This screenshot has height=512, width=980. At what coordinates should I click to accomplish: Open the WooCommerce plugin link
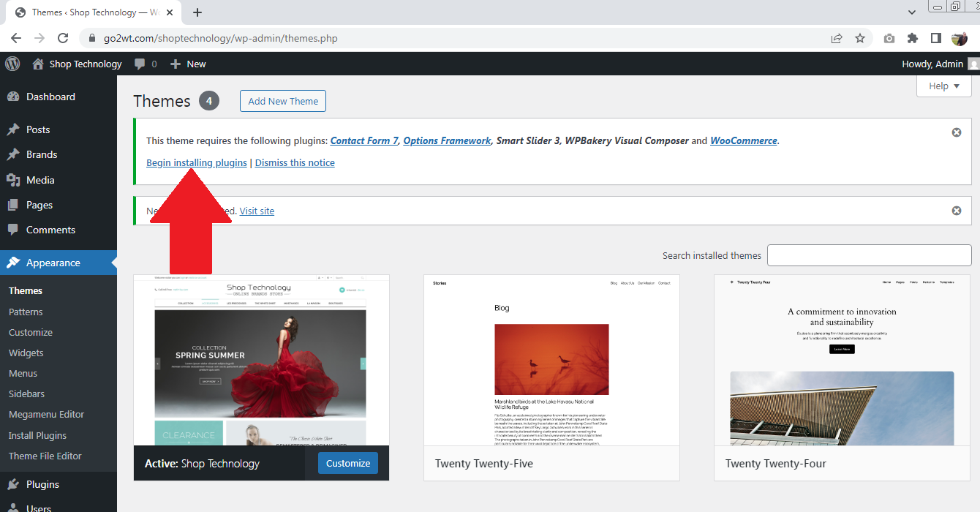coord(744,140)
